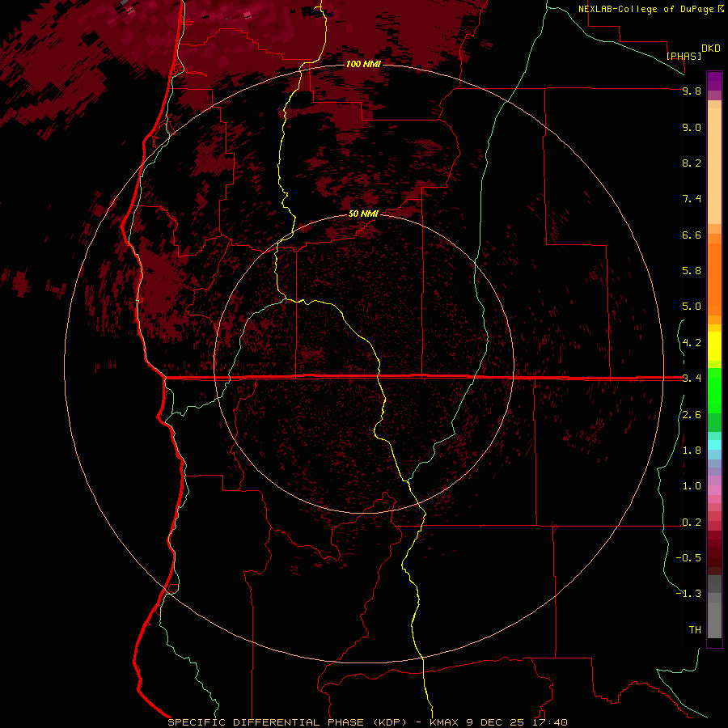This screenshot has height=728, width=728.
Task: Pick the pink color bar segment
Action: click(714, 490)
